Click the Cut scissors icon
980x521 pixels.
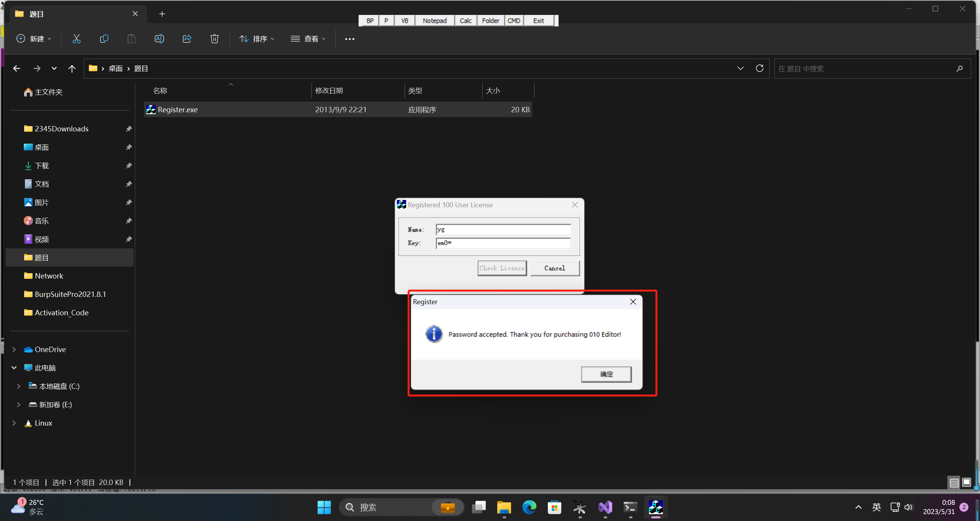(x=77, y=39)
